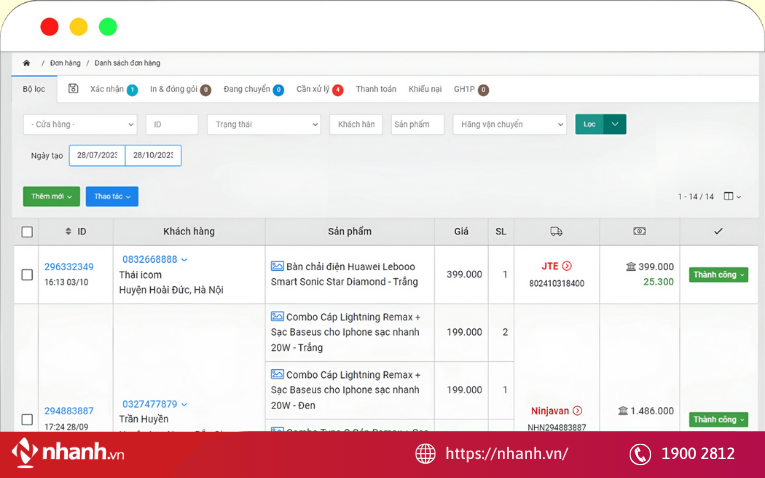This screenshot has width=765, height=478.
Task: Click the arrow icon next to Ninjavan carrier
Action: (577, 411)
